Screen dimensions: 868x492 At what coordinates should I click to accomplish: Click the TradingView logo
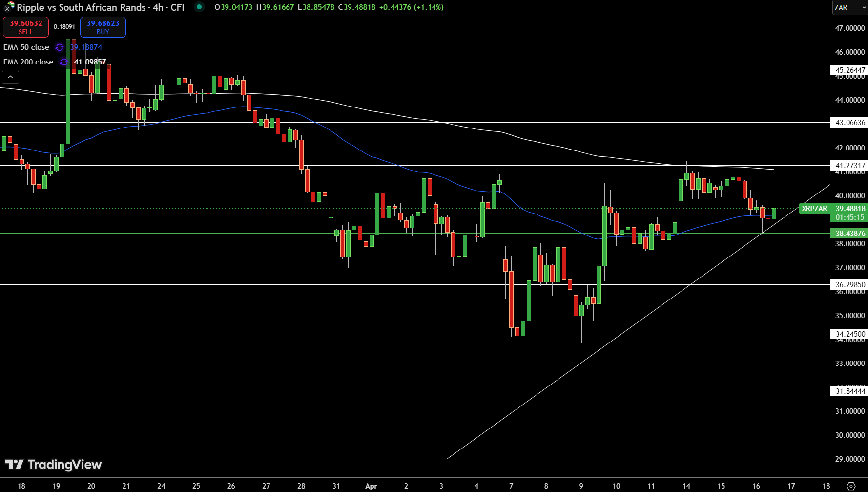pos(53,464)
